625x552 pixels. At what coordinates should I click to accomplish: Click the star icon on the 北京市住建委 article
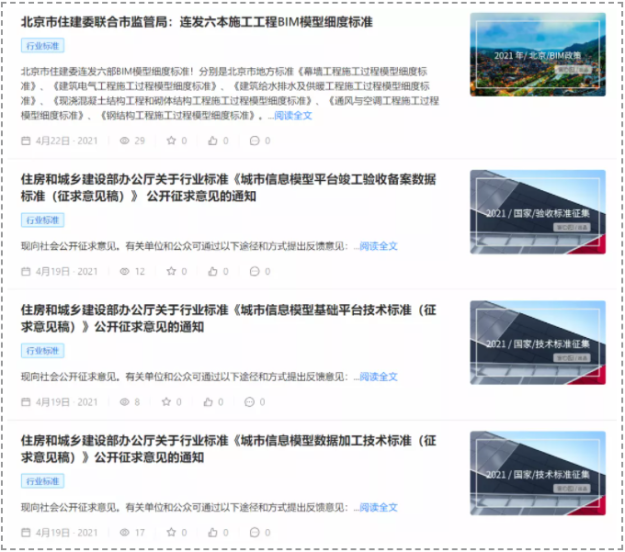[170, 141]
